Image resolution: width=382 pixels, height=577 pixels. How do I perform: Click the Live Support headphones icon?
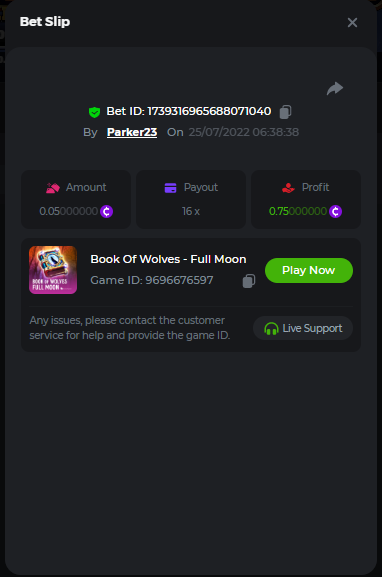coord(271,328)
